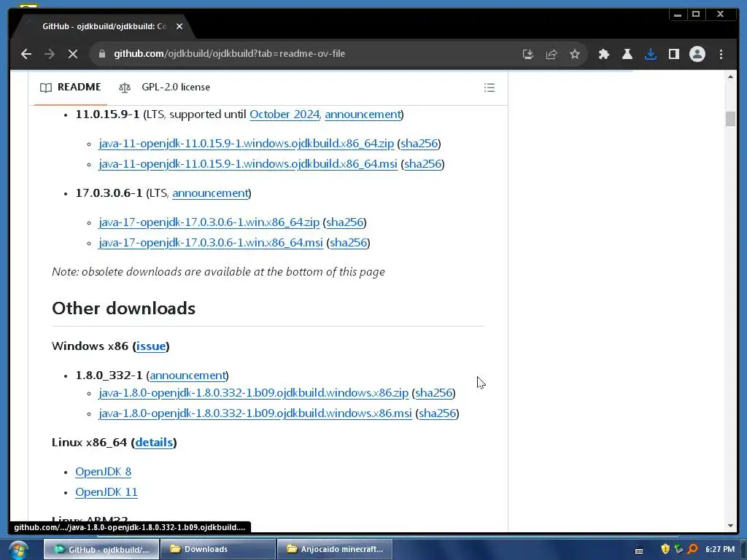
Task: Open Linux x86_64 details link
Action: click(154, 443)
